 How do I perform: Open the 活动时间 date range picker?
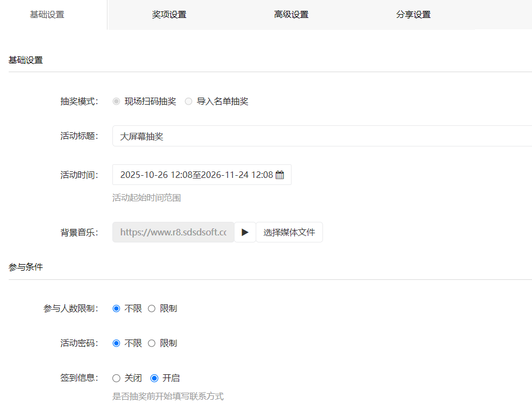tap(196, 175)
